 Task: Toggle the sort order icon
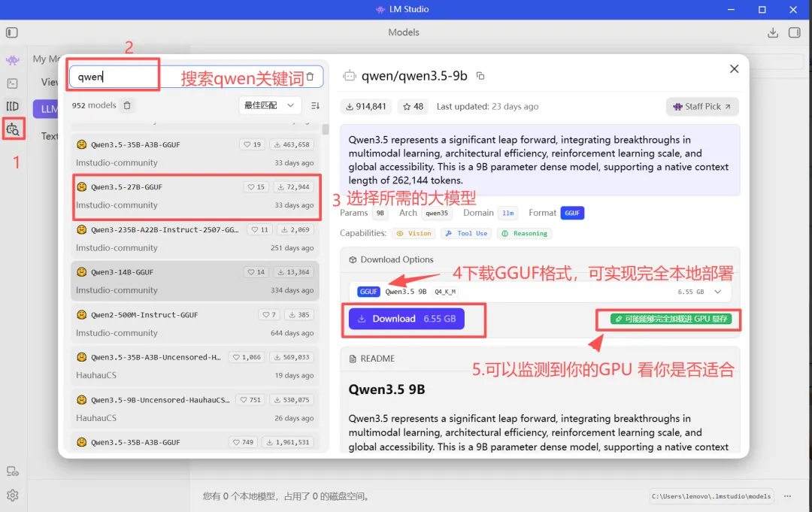315,105
